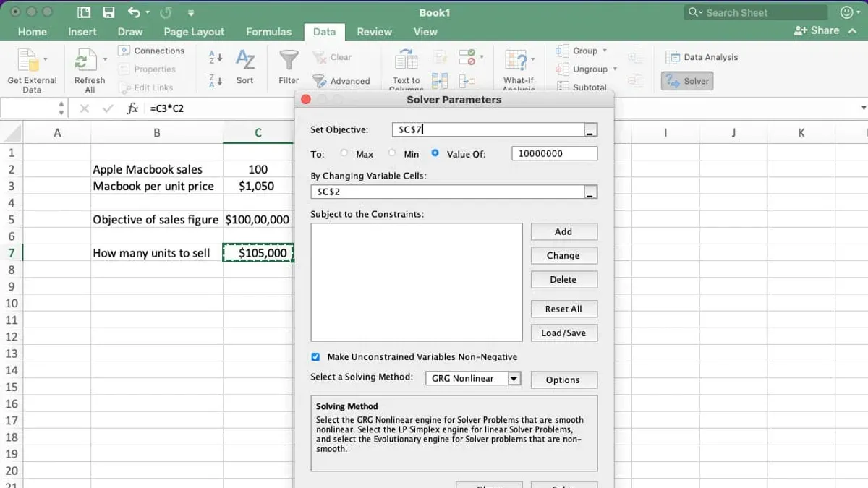The height and width of the screenshot is (488, 868).
Task: Click the What-If Analysis icon
Action: pos(516,61)
